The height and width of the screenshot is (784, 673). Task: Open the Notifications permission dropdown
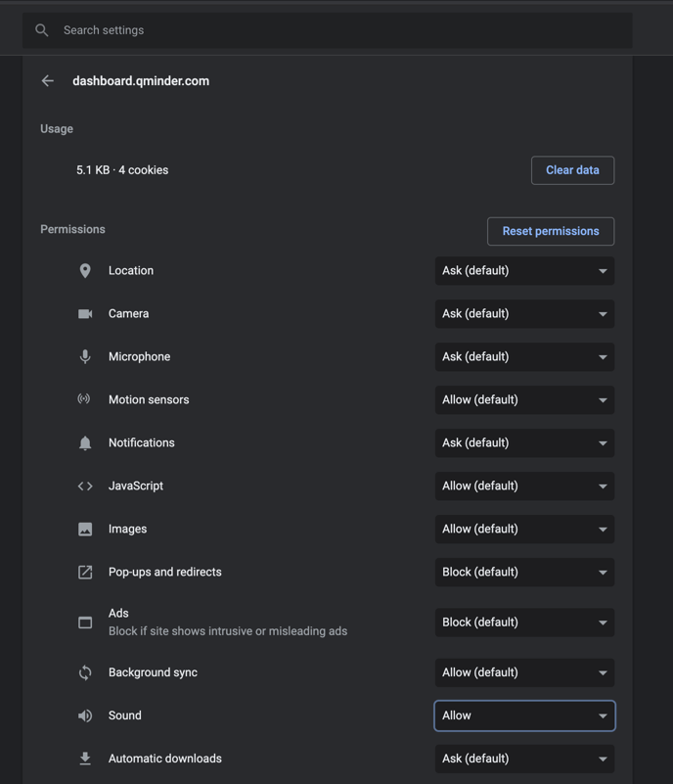coord(524,442)
